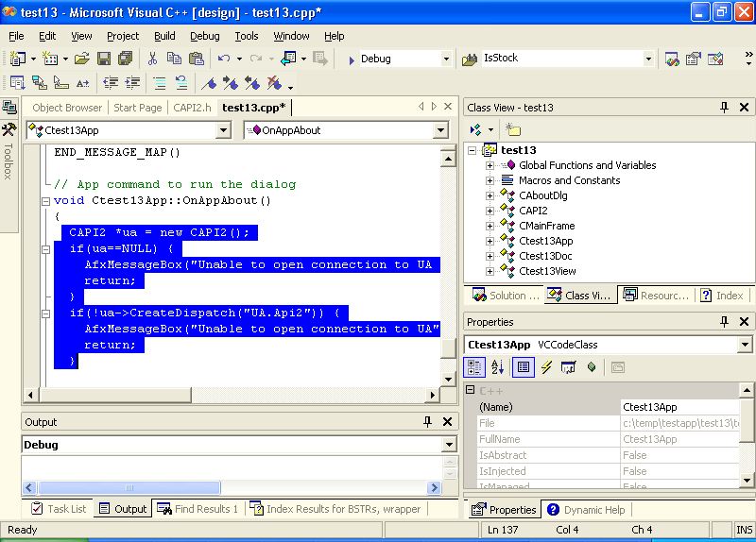Image resolution: width=756 pixels, height=542 pixels.
Task: Click the (Name) property value Ctest13App
Action: pos(679,407)
